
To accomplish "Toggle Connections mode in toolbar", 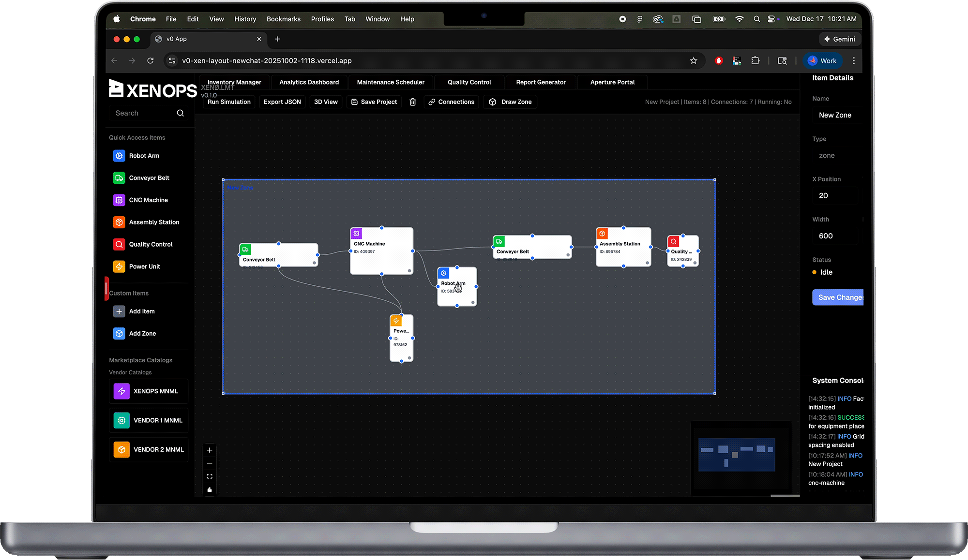I will point(451,102).
